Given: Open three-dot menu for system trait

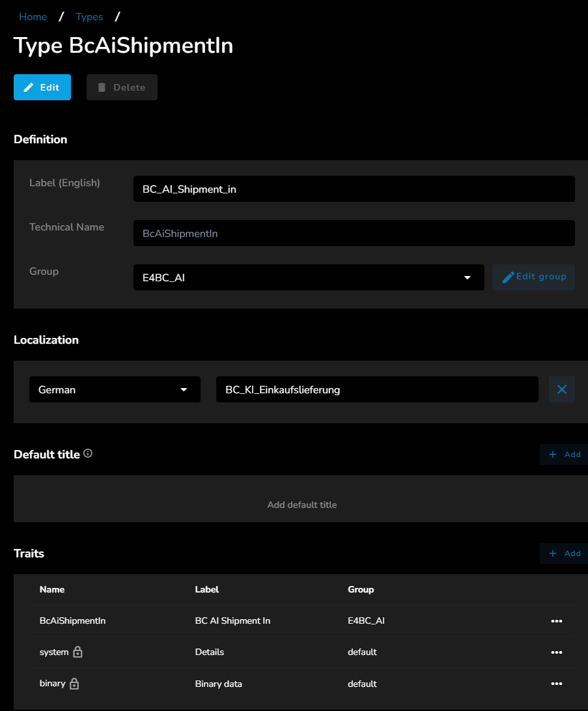Looking at the screenshot, I should (556, 652).
